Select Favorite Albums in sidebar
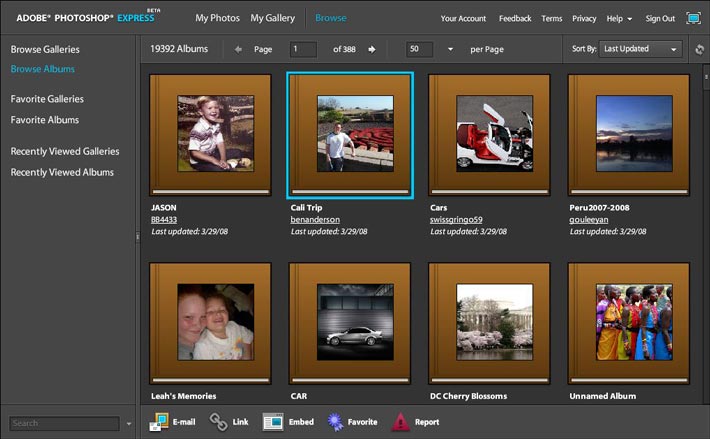Image resolution: width=710 pixels, height=439 pixels. pos(45,120)
